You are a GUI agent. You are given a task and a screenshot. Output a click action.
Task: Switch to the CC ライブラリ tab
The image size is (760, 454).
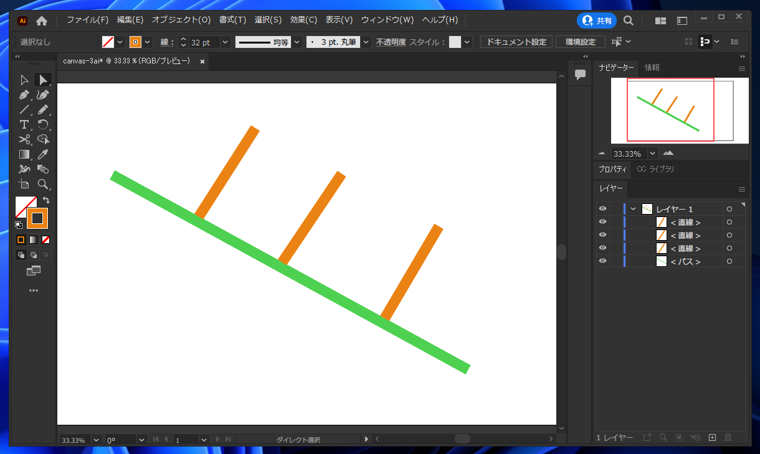click(655, 169)
